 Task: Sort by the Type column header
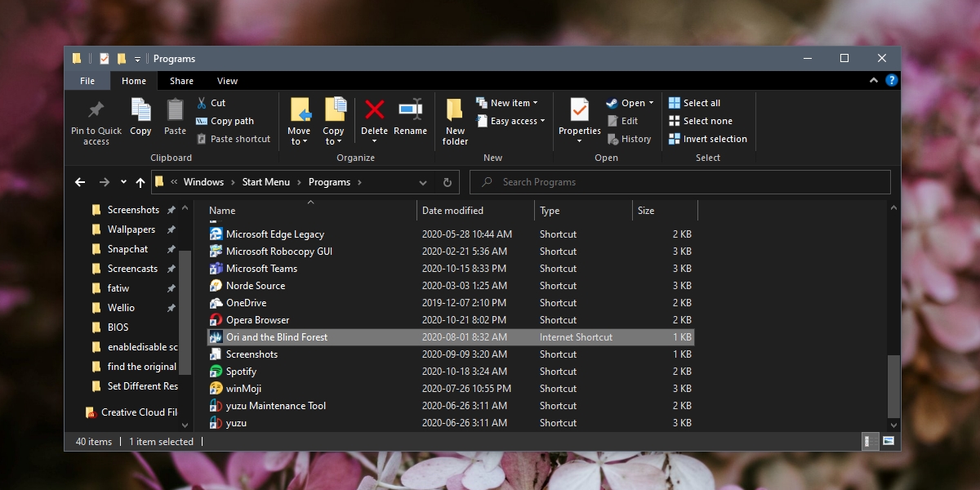tap(583, 211)
